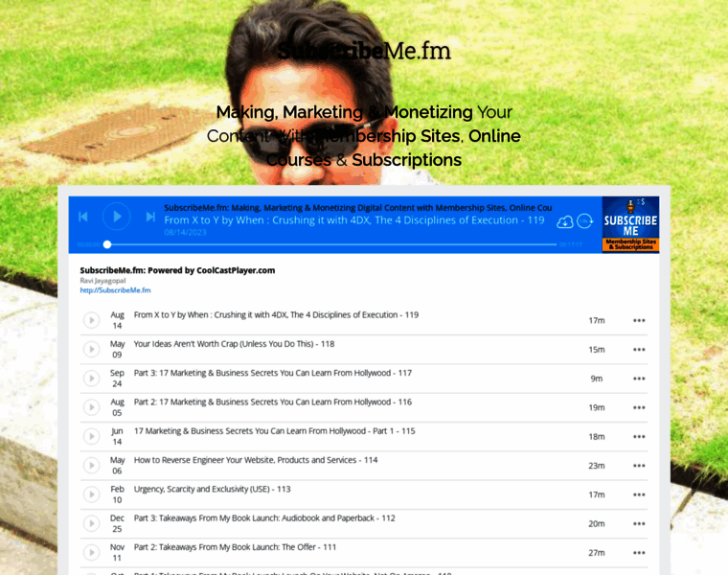Play episode 117 Part 3 Hollywood secrets
728x575 pixels.
tap(91, 379)
